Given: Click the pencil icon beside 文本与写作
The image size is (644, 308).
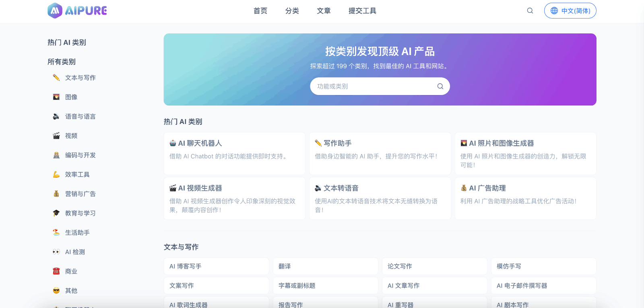Looking at the screenshot, I should pos(56,78).
